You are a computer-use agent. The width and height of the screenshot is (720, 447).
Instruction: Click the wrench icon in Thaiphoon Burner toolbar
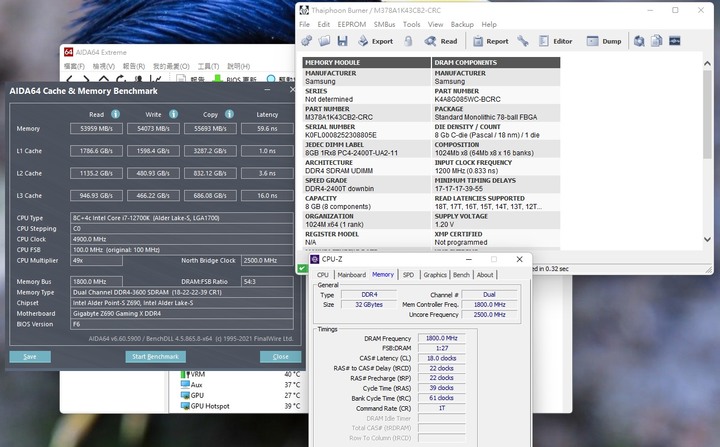[523, 41]
